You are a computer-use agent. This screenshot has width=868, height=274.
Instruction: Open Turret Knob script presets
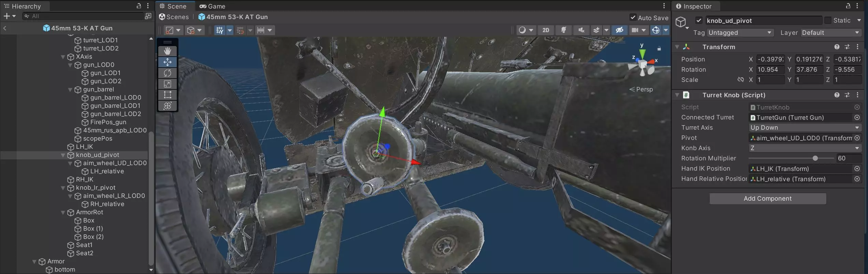[847, 95]
